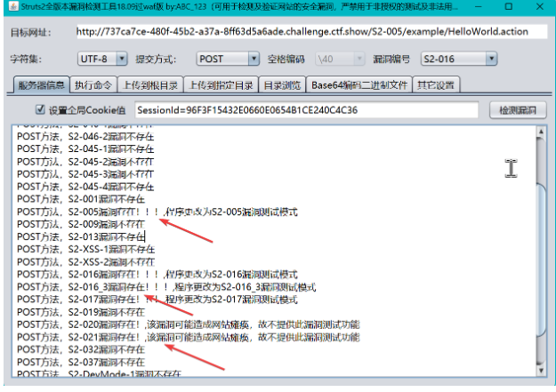Image resolution: width=556 pixels, height=392 pixels.
Task: Click the 目标网址 label
Action: [x=31, y=33]
